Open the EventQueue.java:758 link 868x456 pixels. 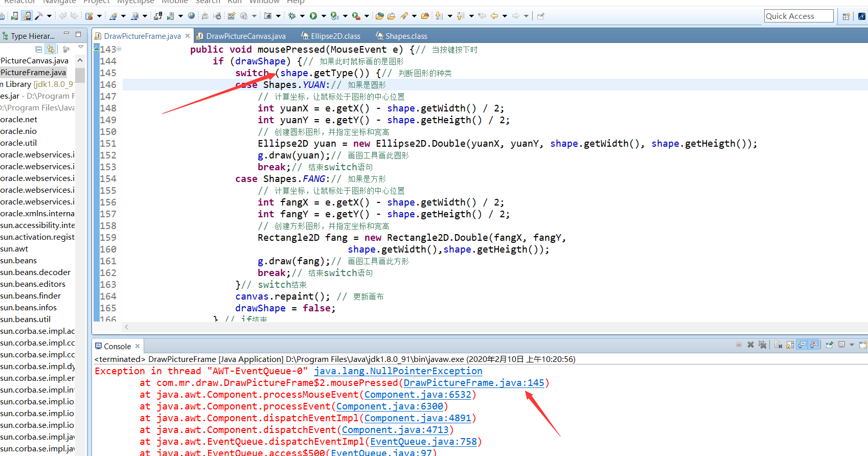tap(423, 442)
